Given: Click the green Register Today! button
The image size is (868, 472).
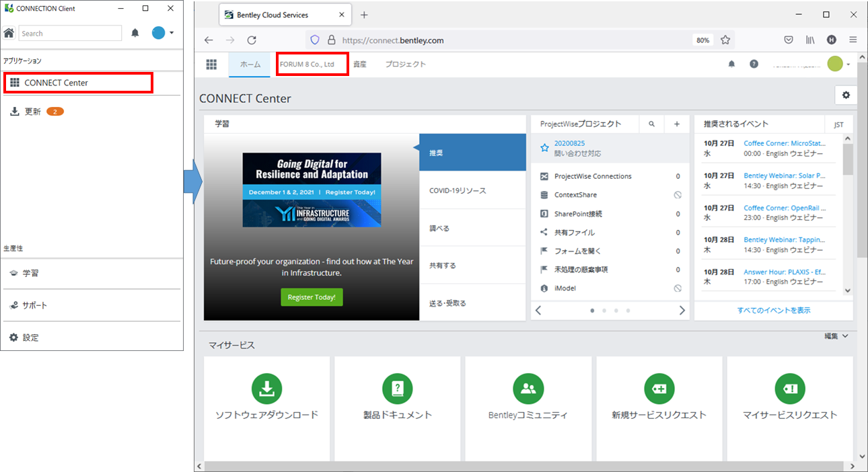Looking at the screenshot, I should tap(312, 297).
